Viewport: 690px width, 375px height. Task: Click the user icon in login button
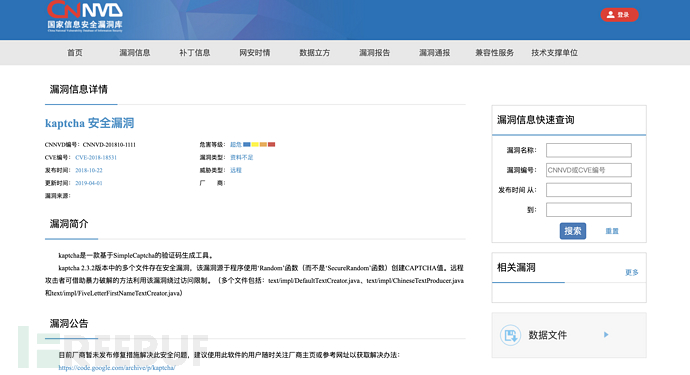[x=610, y=15]
